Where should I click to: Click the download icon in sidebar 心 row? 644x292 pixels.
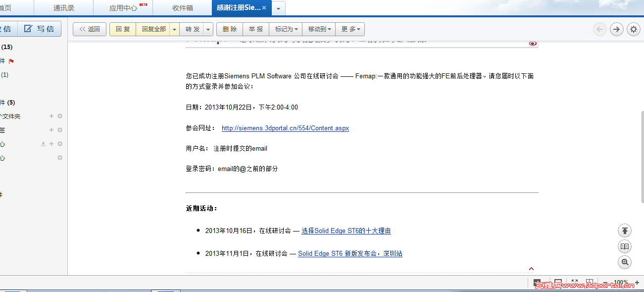(x=43, y=144)
